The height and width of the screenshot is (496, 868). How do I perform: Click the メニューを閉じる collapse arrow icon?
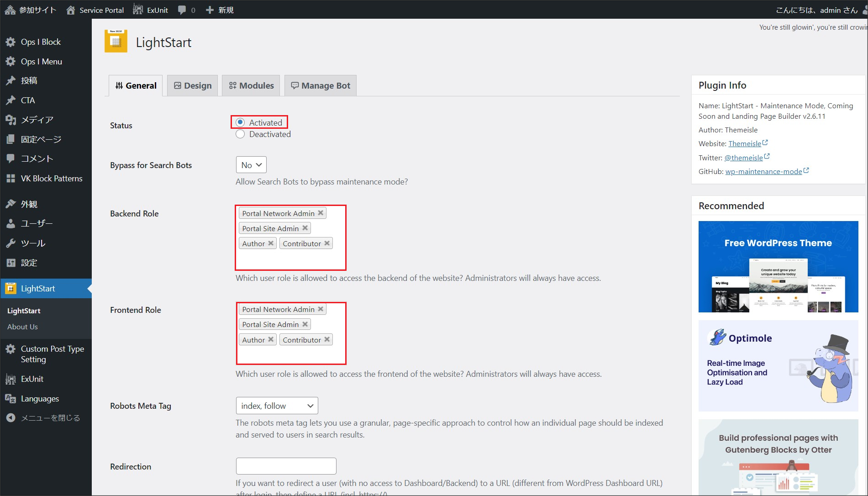tap(11, 418)
